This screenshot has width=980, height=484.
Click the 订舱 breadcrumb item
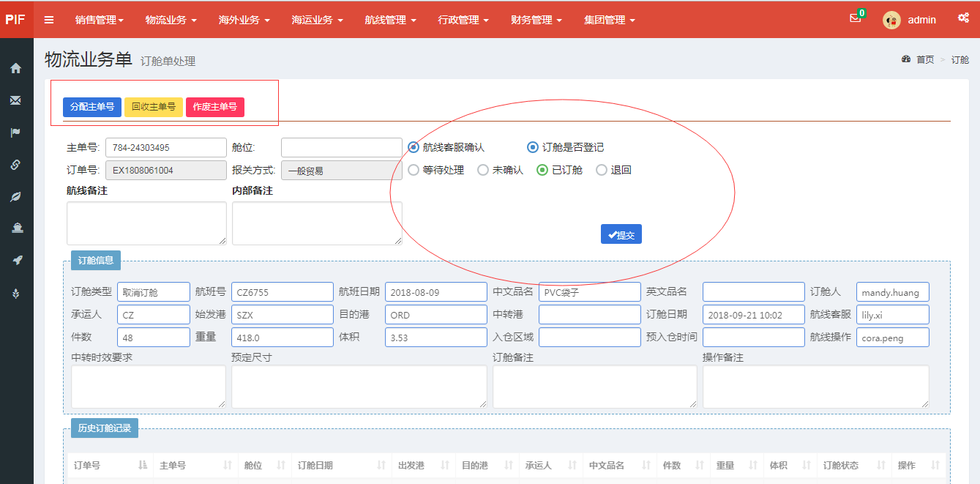[960, 60]
